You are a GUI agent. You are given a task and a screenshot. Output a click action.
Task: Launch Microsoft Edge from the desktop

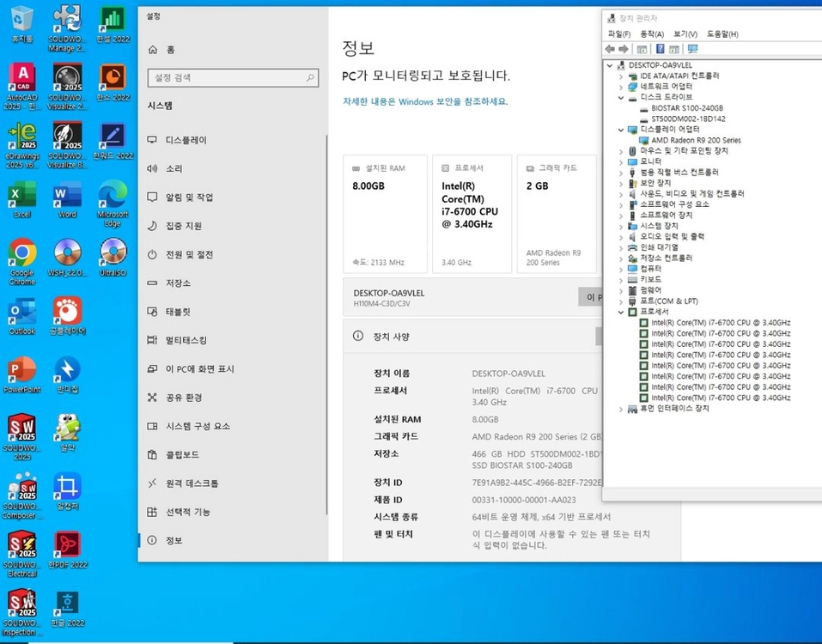113,204
